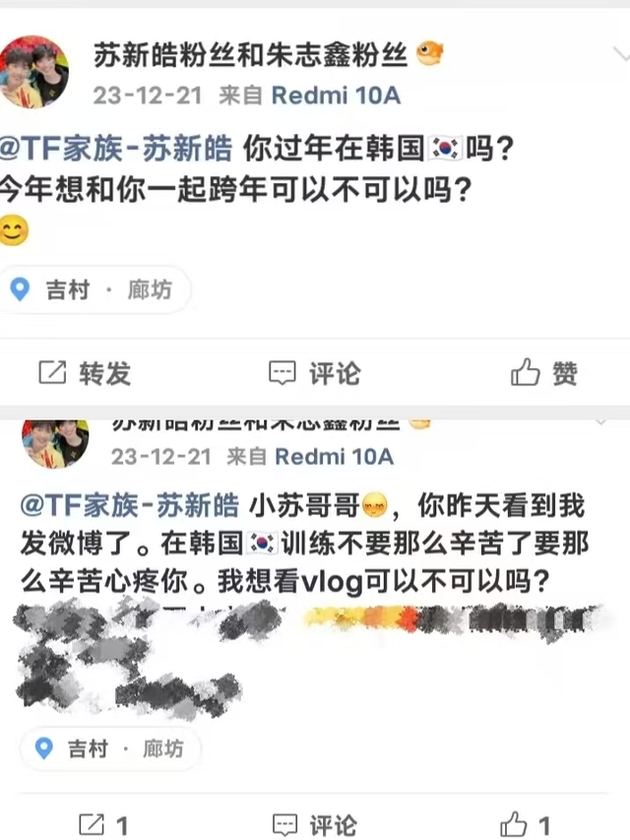Open Redmi 10A source link in second post
Viewport: 630px width, 840px height.
(335, 456)
